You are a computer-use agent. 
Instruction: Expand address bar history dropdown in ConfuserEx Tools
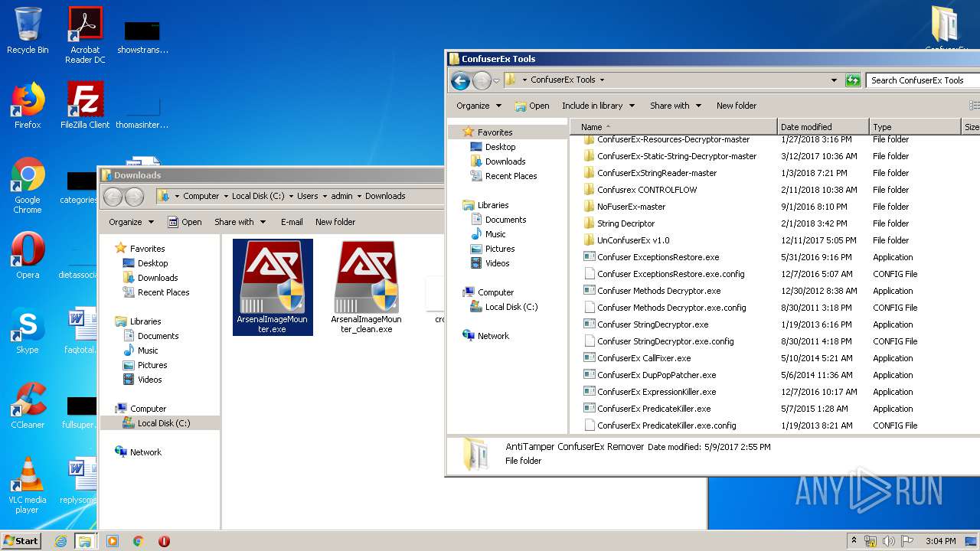(834, 80)
